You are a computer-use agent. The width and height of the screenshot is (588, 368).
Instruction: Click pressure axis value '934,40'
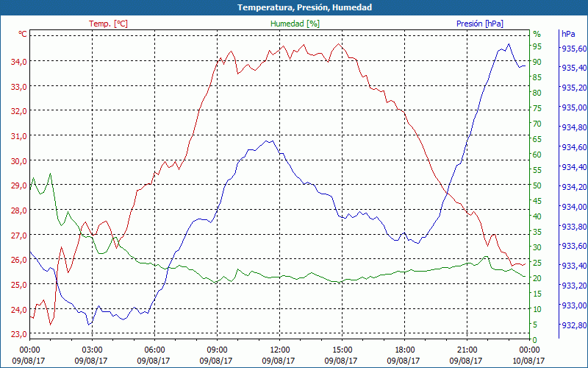coord(574,167)
